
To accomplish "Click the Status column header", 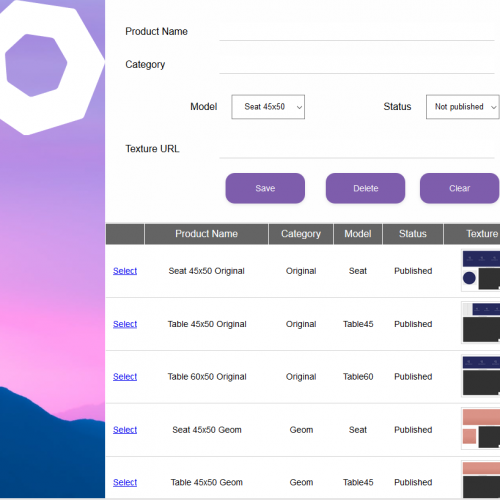I will (x=413, y=234).
